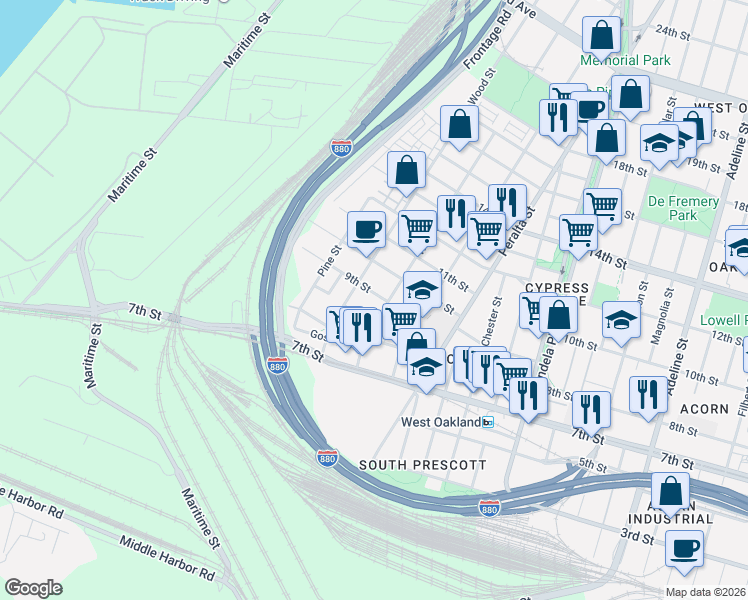
Task: Select the shopping bag marker next to 18th St
Action: click(606, 141)
